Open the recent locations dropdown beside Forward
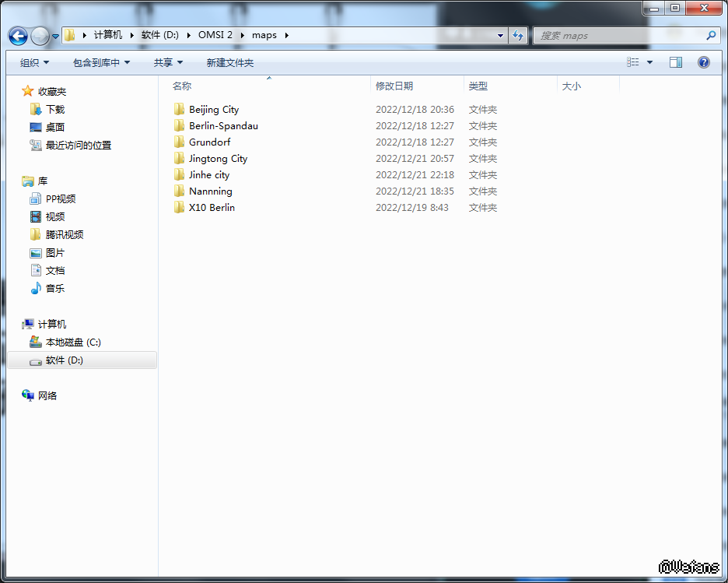This screenshot has width=728, height=583. point(55,37)
